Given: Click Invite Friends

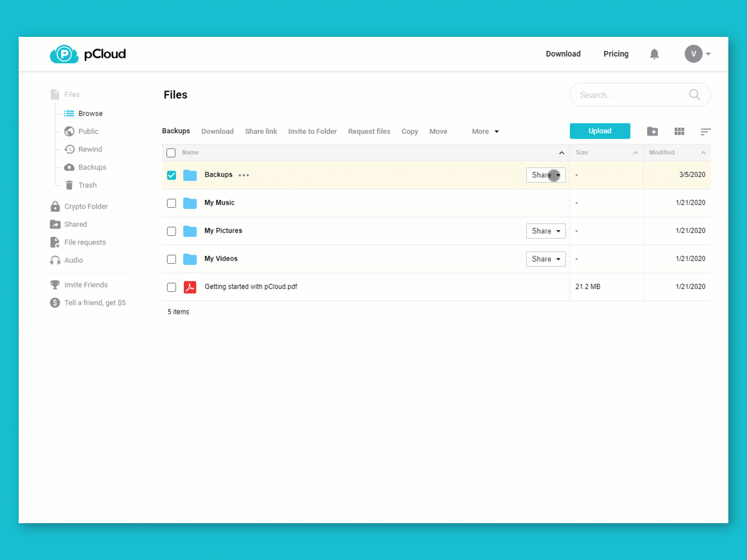Looking at the screenshot, I should pos(86,285).
